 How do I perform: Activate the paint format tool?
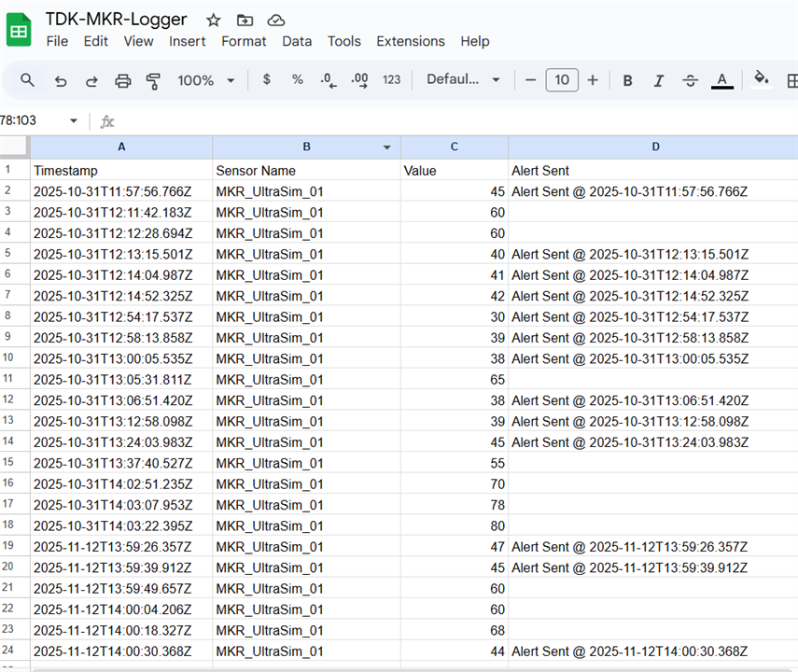(153, 80)
